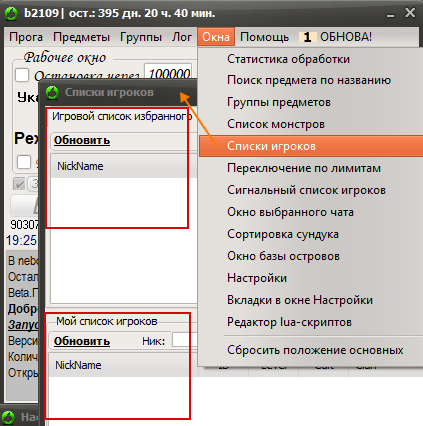Click the Ник input field
The height and width of the screenshot is (426, 423).
tap(184, 341)
